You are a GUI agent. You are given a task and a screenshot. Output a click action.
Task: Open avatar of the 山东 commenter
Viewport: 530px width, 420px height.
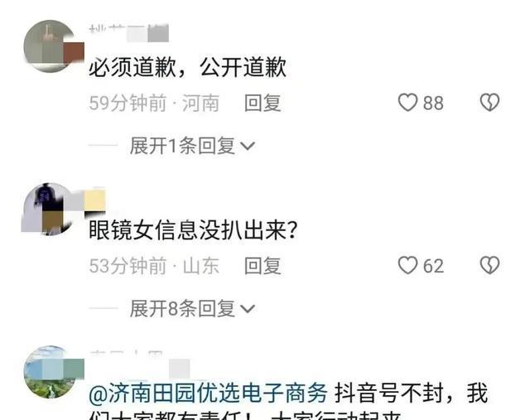pos(48,209)
